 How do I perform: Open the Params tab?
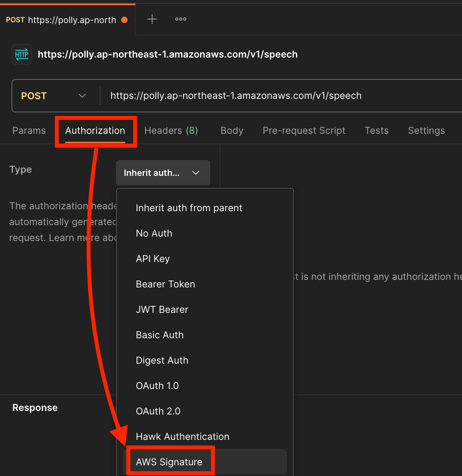click(29, 131)
